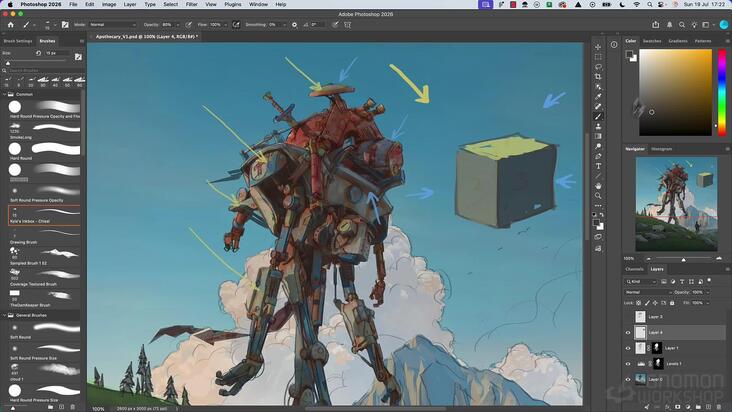Open the Layer menu

130,4
